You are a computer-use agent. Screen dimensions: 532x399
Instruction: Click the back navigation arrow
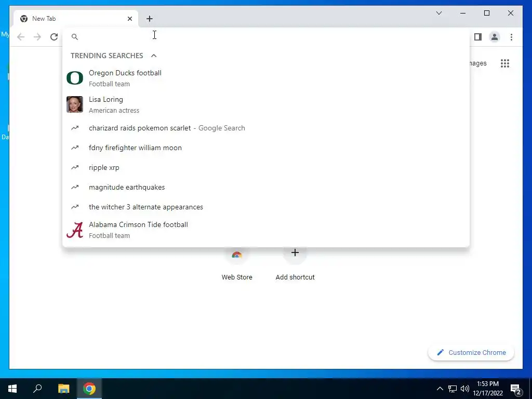(x=21, y=37)
